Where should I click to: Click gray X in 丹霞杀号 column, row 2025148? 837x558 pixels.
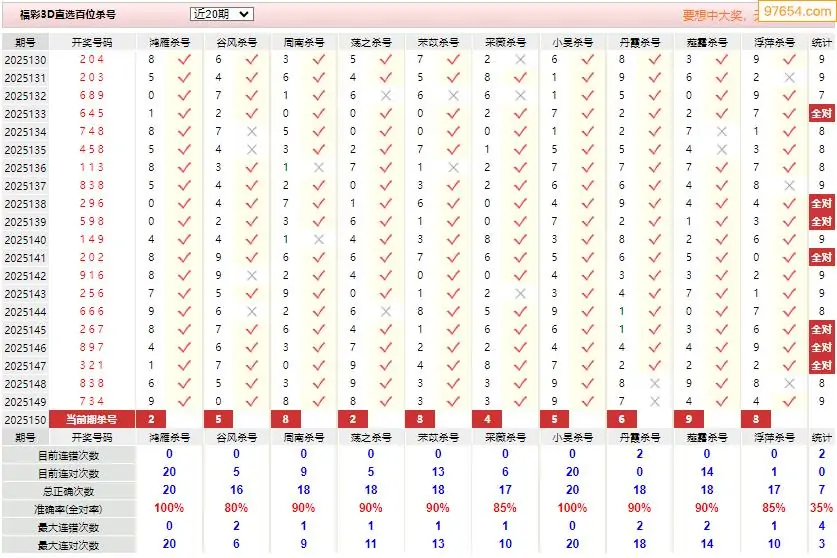pyautogui.click(x=655, y=383)
